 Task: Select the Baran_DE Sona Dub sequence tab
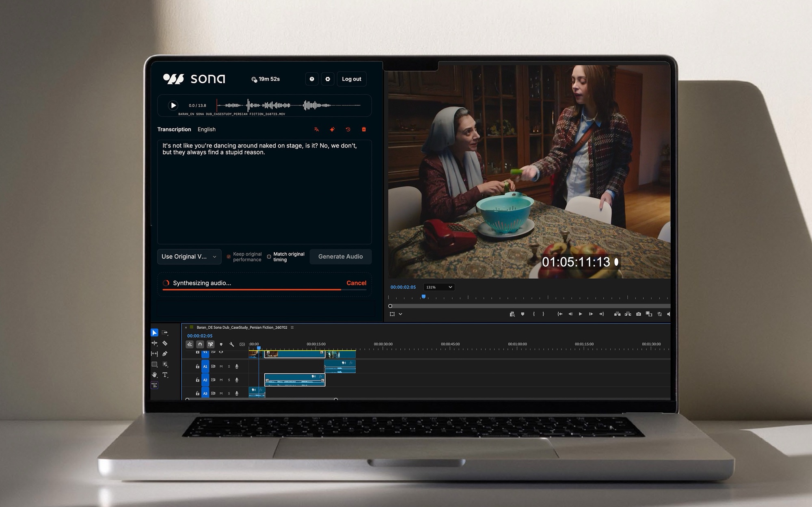(242, 327)
